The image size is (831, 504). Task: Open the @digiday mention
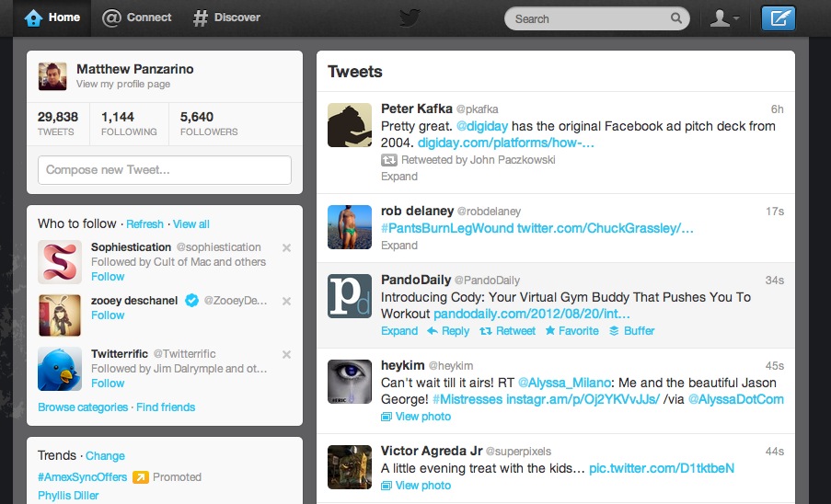coord(481,126)
